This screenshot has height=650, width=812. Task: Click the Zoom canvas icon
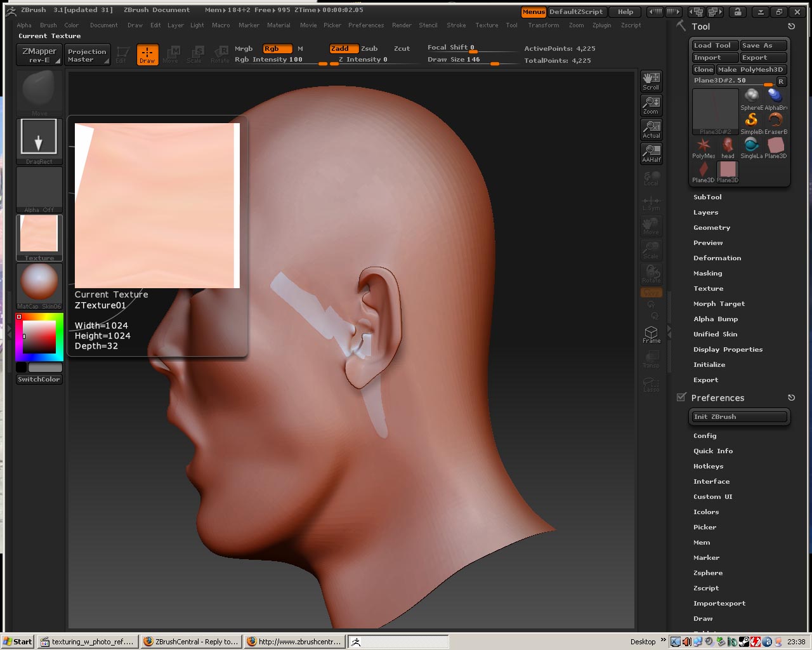click(651, 105)
